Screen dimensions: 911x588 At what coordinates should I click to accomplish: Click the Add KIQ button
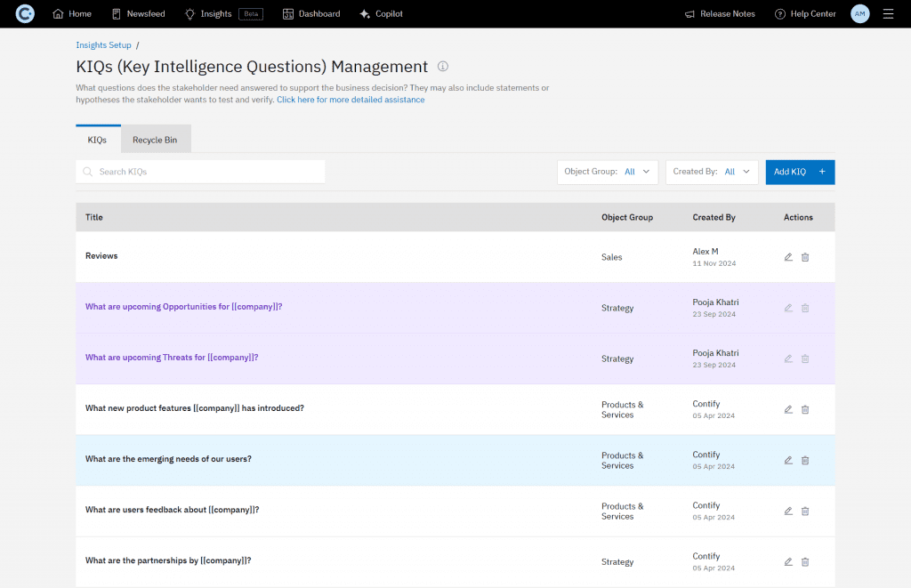click(800, 172)
